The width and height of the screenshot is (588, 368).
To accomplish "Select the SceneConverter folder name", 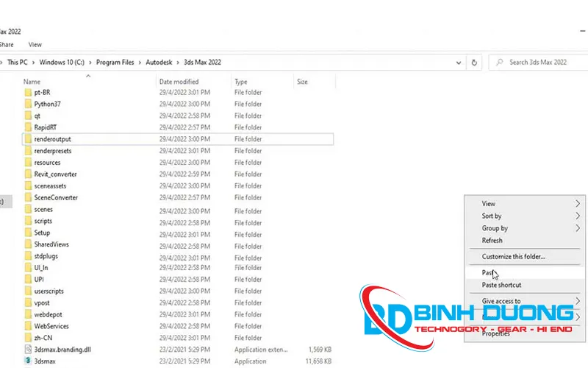I will click(56, 197).
